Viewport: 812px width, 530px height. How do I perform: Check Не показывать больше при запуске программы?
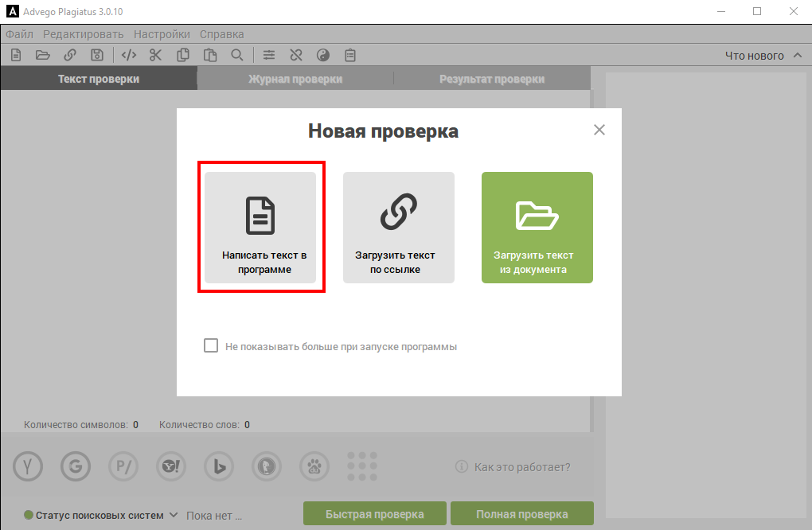(x=211, y=345)
